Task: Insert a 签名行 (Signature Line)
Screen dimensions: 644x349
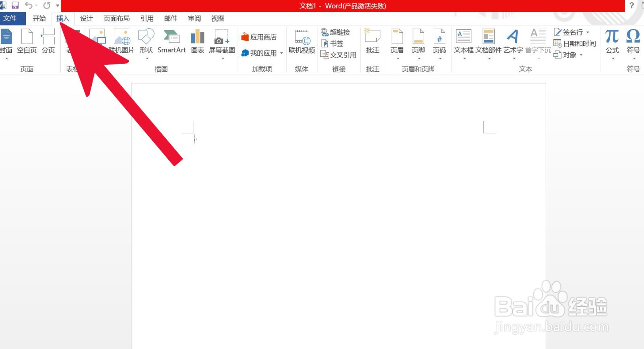Action: point(568,32)
